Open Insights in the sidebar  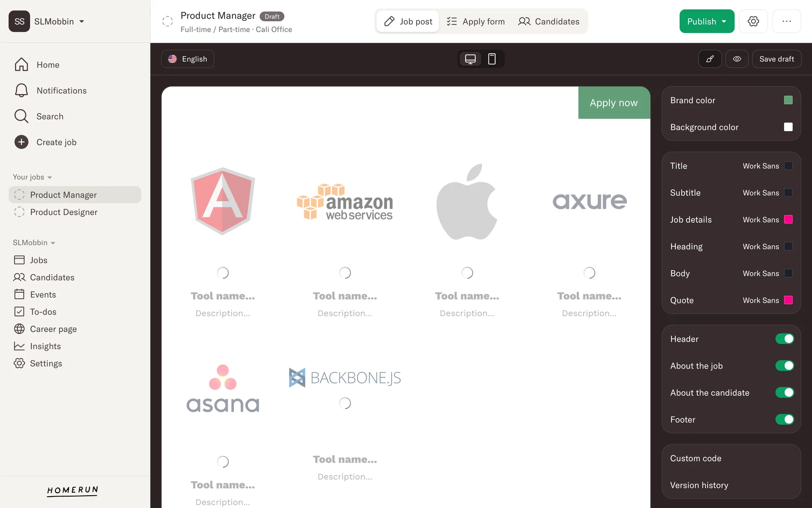[45, 346]
